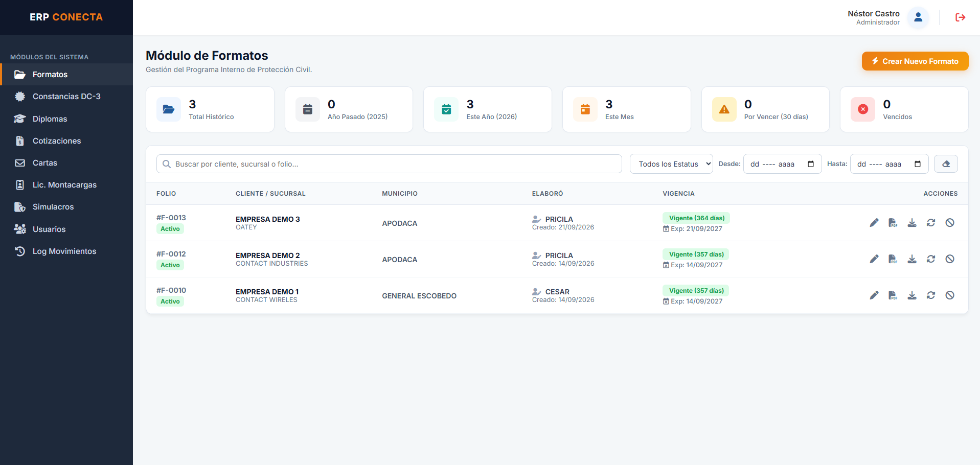This screenshot has height=465, width=980.
Task: Open the Desde date picker calendar
Action: 811,164
